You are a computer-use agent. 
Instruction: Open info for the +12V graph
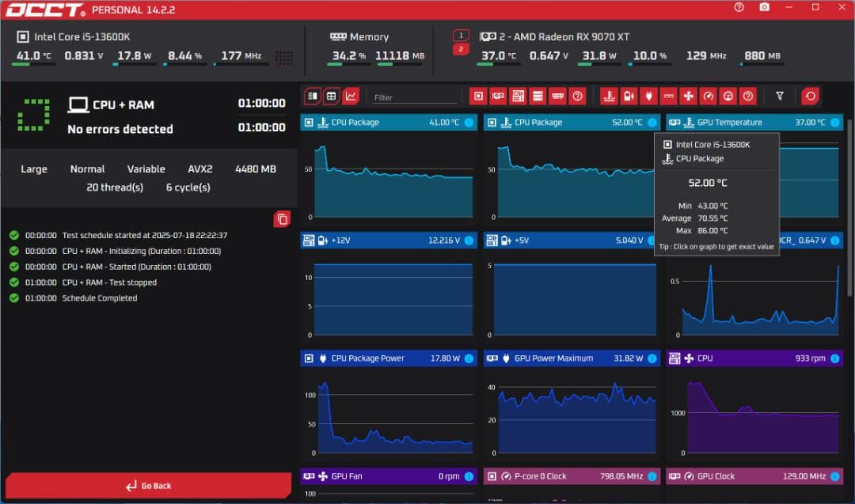tap(469, 241)
